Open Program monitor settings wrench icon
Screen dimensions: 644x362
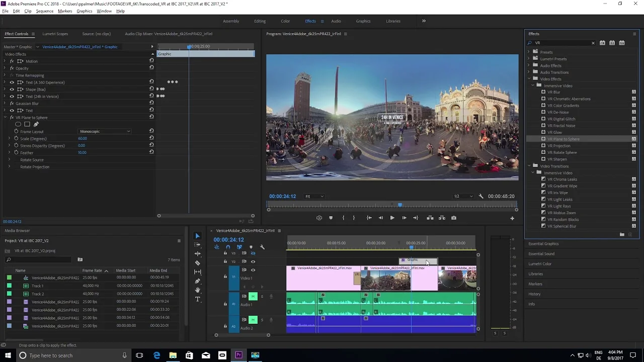[x=480, y=196]
